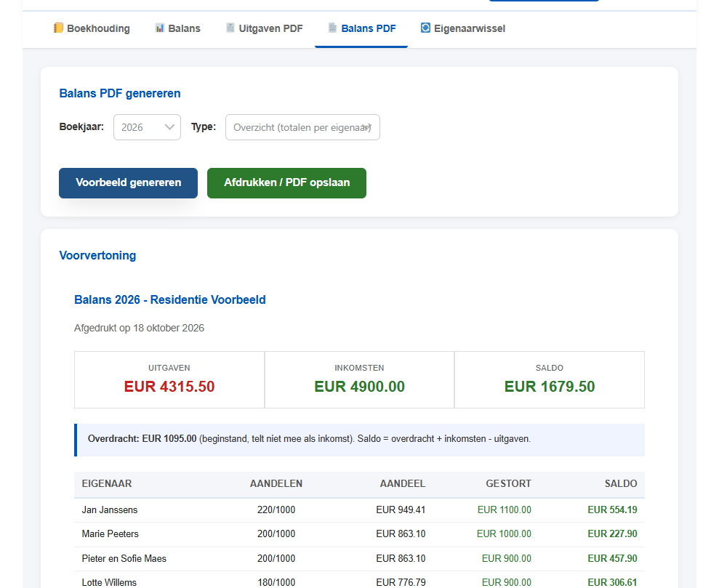Click the Balans PDF genereren heading
The height and width of the screenshot is (588, 711).
[120, 93]
